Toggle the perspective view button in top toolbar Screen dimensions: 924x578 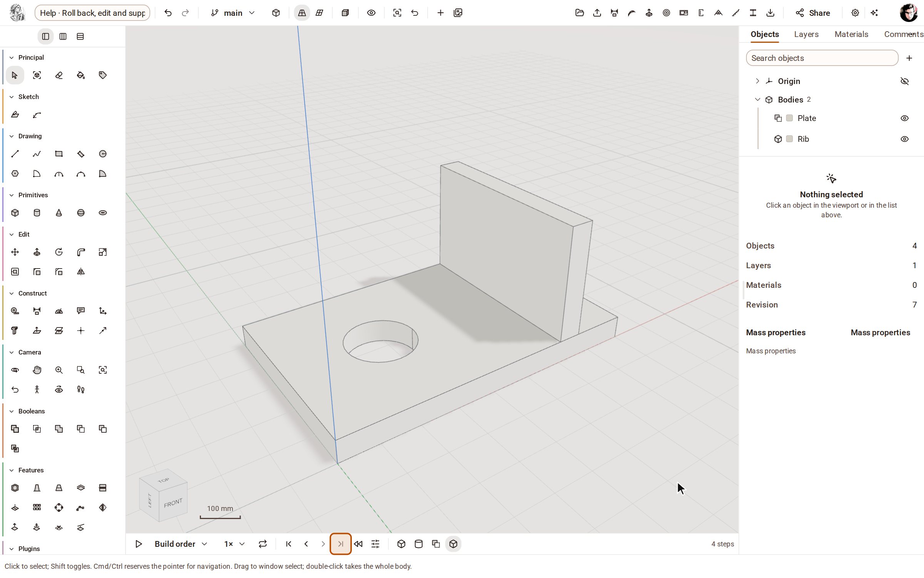pos(302,13)
